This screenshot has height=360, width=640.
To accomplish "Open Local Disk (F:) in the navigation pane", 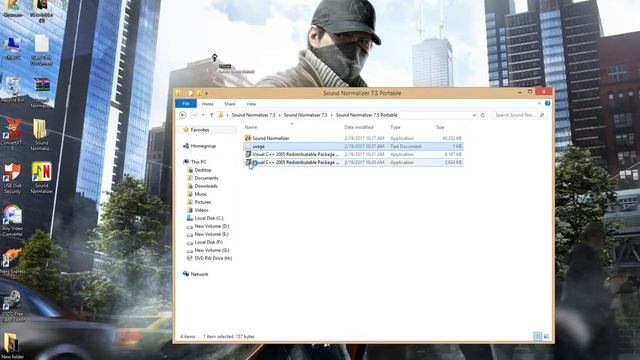I will click(x=208, y=242).
